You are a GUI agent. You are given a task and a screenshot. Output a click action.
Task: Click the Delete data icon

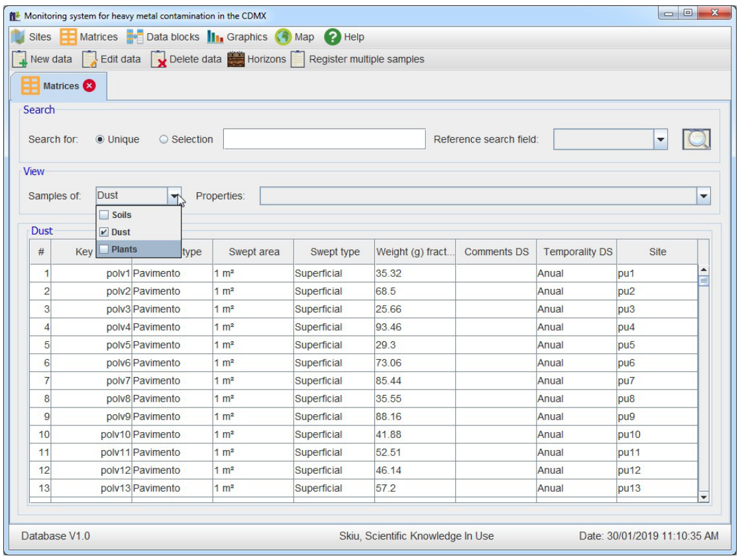click(x=158, y=60)
